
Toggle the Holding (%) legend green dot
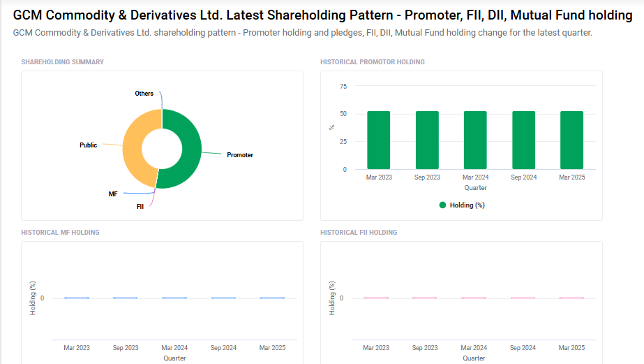point(442,205)
